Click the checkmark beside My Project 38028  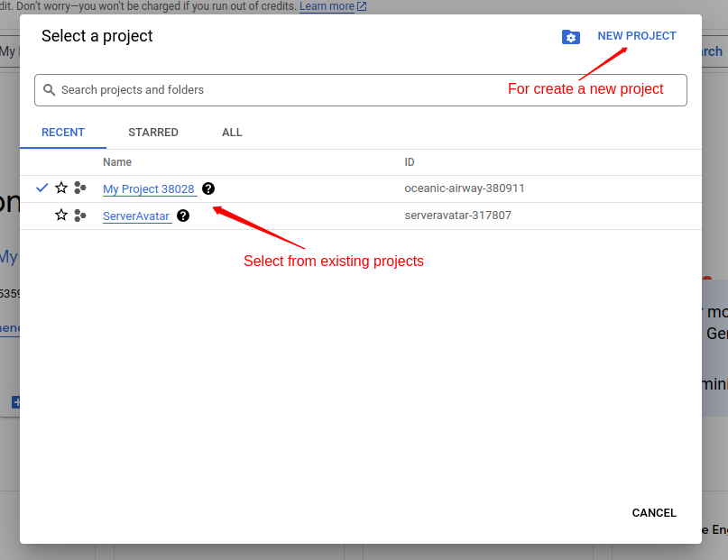[x=41, y=188]
